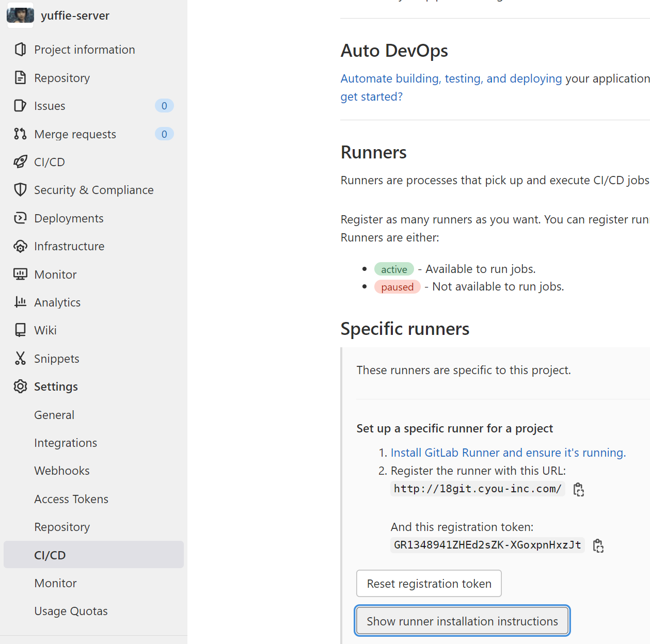
Task: Click the Merge requests icon
Action: [x=20, y=134]
